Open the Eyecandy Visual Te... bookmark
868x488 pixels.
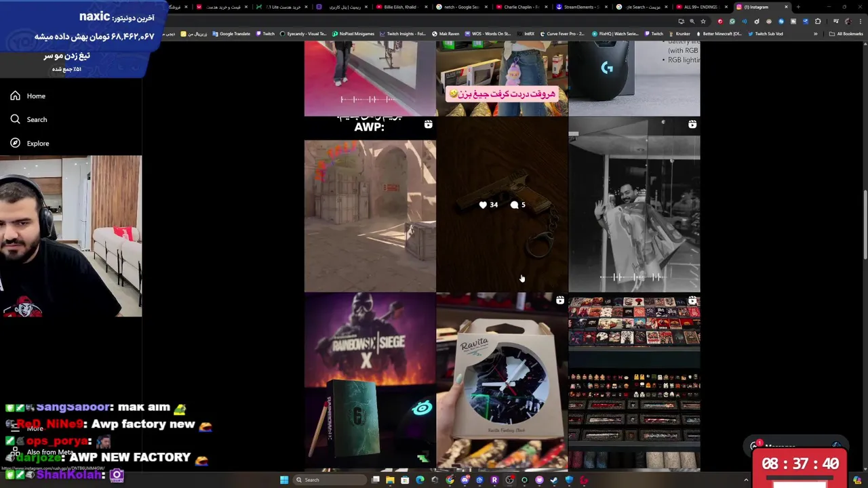pos(303,34)
